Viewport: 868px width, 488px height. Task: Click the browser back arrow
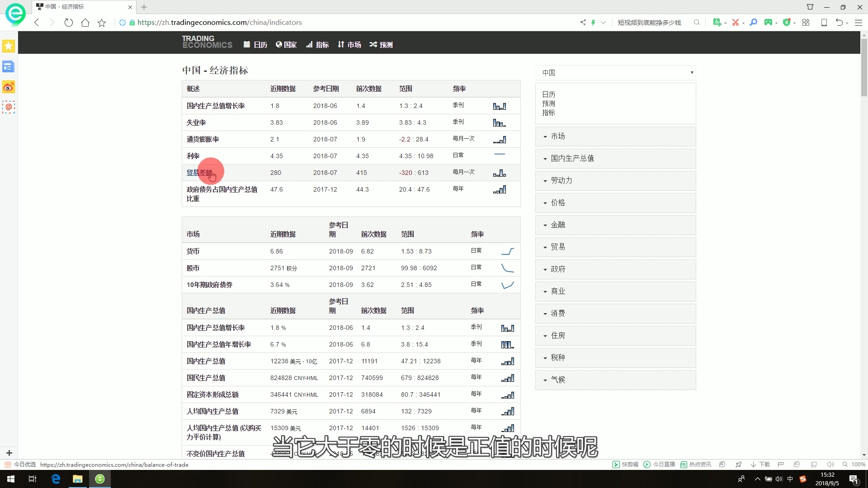[x=37, y=23]
